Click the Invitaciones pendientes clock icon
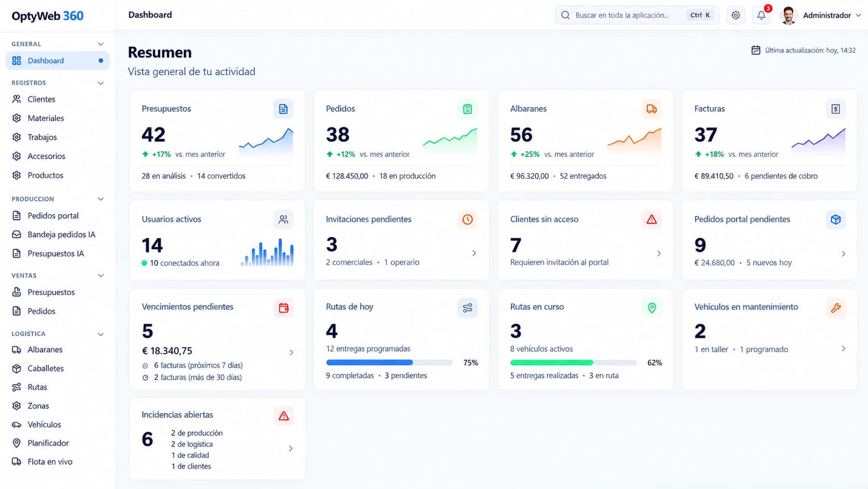868x489 pixels. [467, 219]
